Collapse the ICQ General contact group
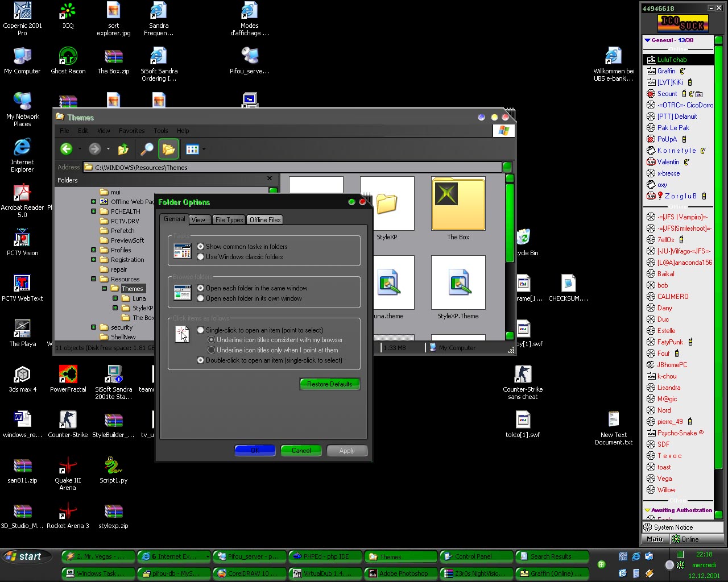Viewport: 728px width, 582px height. click(647, 40)
